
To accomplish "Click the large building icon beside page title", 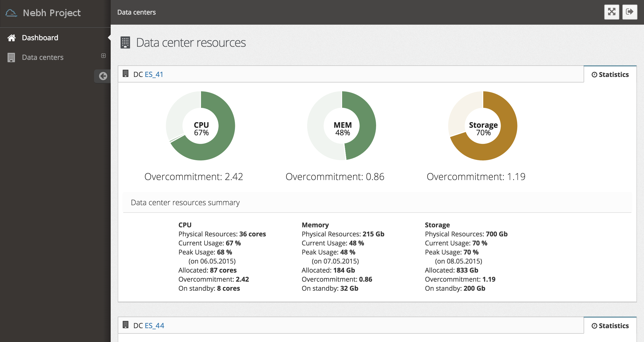I will point(125,42).
